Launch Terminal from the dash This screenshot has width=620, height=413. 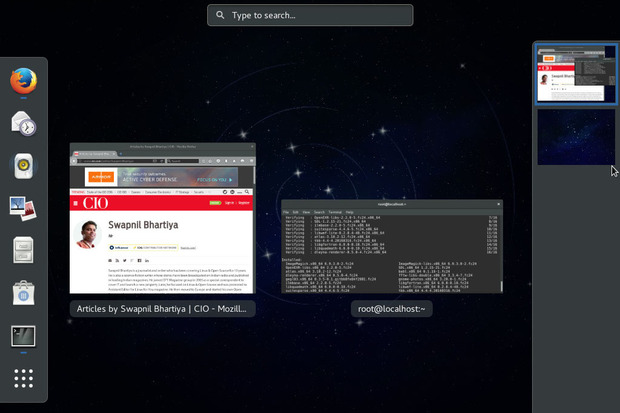(23, 336)
